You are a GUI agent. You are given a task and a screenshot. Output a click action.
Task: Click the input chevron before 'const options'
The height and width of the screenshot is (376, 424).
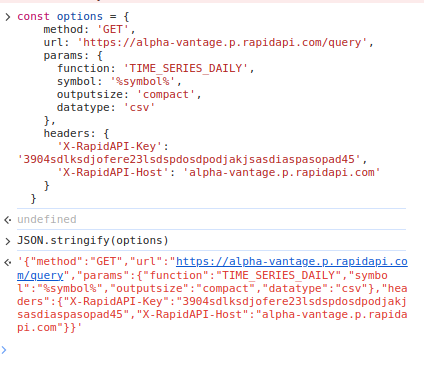point(8,17)
